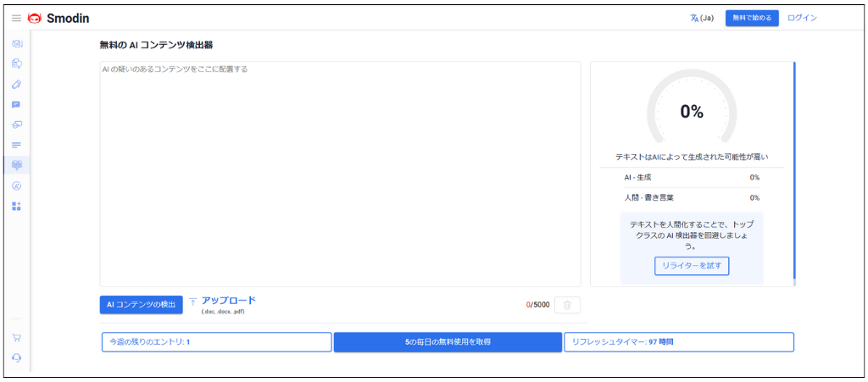The height and width of the screenshot is (382, 868).
Task: Open the language selector (Ja)
Action: (x=700, y=18)
